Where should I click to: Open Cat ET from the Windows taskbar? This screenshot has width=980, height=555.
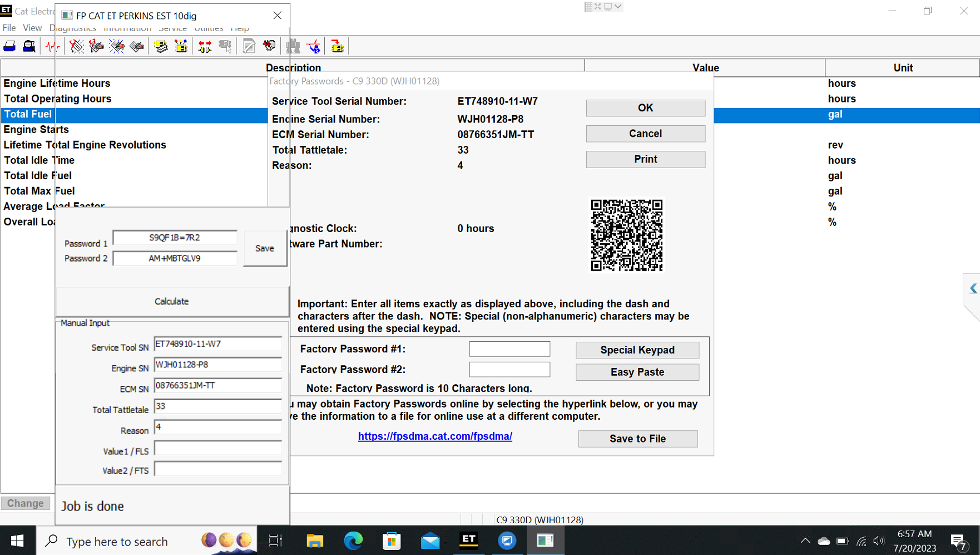pyautogui.click(x=469, y=540)
